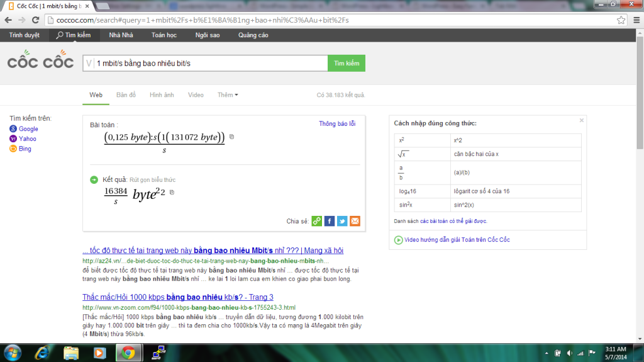Click the clock in system tray
Screen dimensions: 644x362
[x=615, y=353]
